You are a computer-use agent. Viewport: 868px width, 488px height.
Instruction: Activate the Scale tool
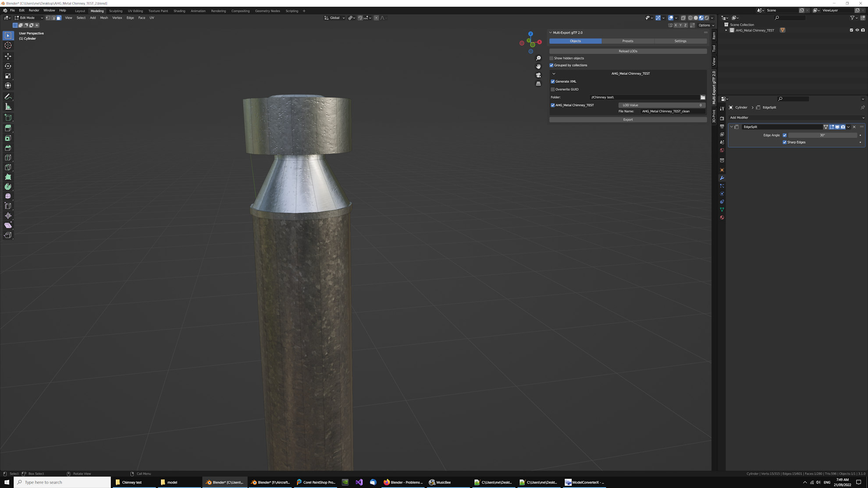[x=8, y=76]
